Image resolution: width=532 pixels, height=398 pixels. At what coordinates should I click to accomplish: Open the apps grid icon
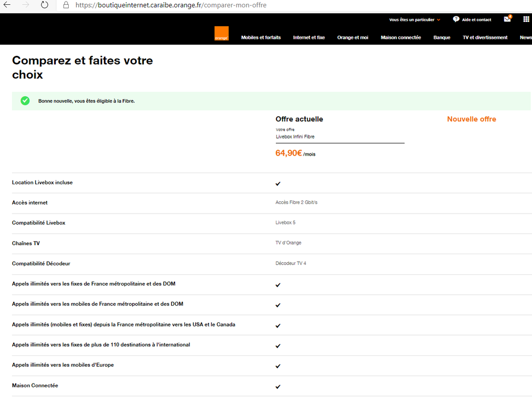tap(526, 19)
